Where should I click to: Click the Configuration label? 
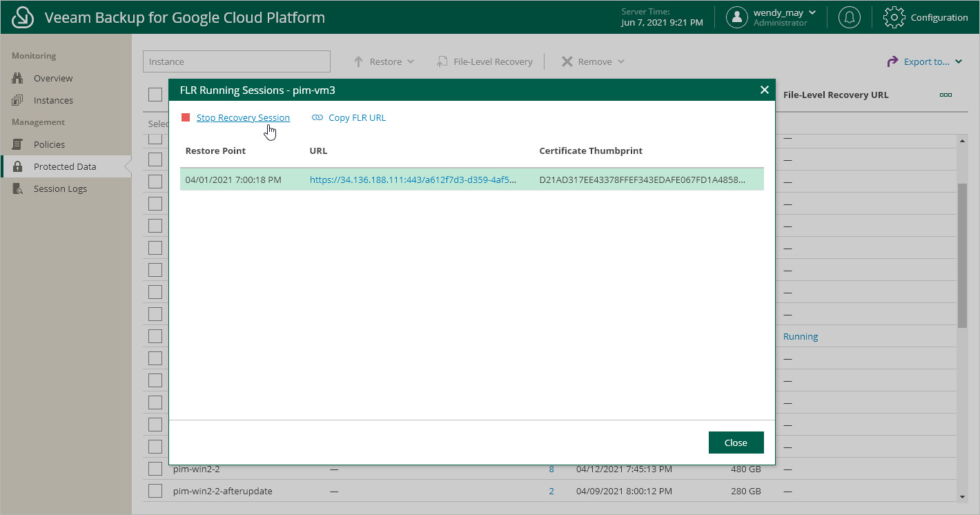pyautogui.click(x=939, y=17)
